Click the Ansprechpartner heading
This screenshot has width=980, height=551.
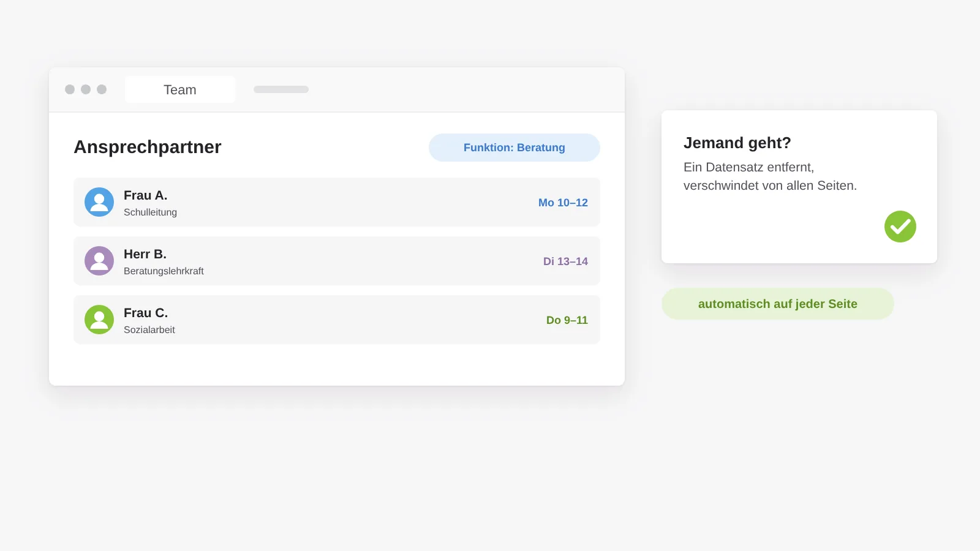pos(148,147)
